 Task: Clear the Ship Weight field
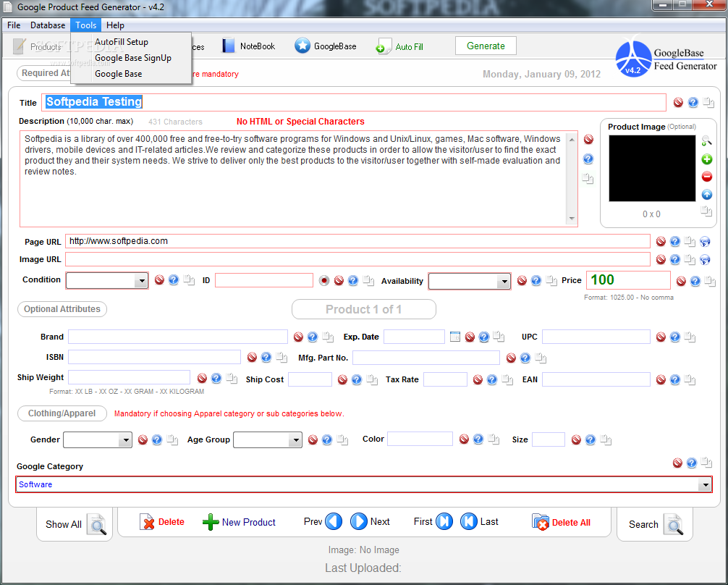[202, 379]
